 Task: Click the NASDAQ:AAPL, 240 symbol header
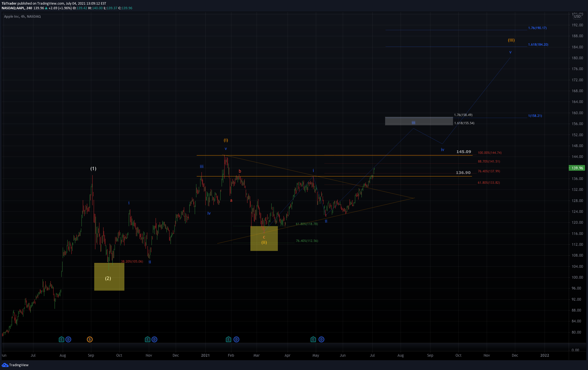tap(17, 8)
